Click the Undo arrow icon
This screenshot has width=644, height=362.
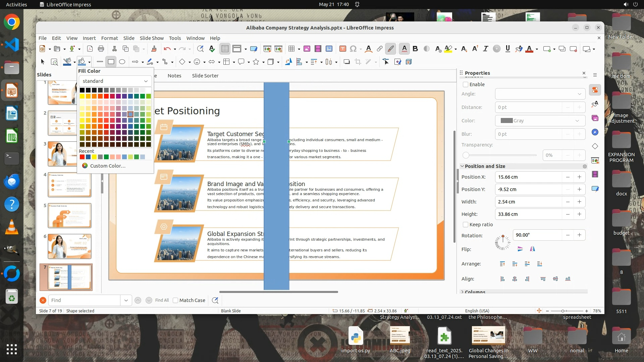pos(167,49)
